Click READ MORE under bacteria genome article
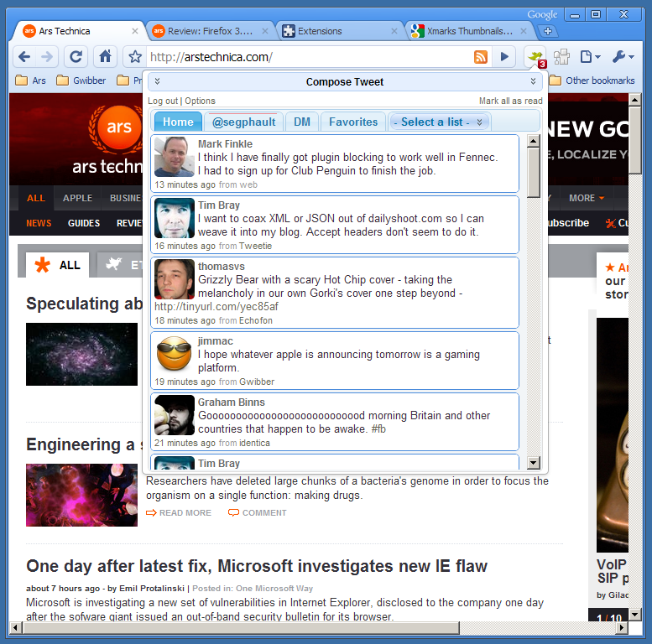The height and width of the screenshot is (644, 652). [x=179, y=512]
